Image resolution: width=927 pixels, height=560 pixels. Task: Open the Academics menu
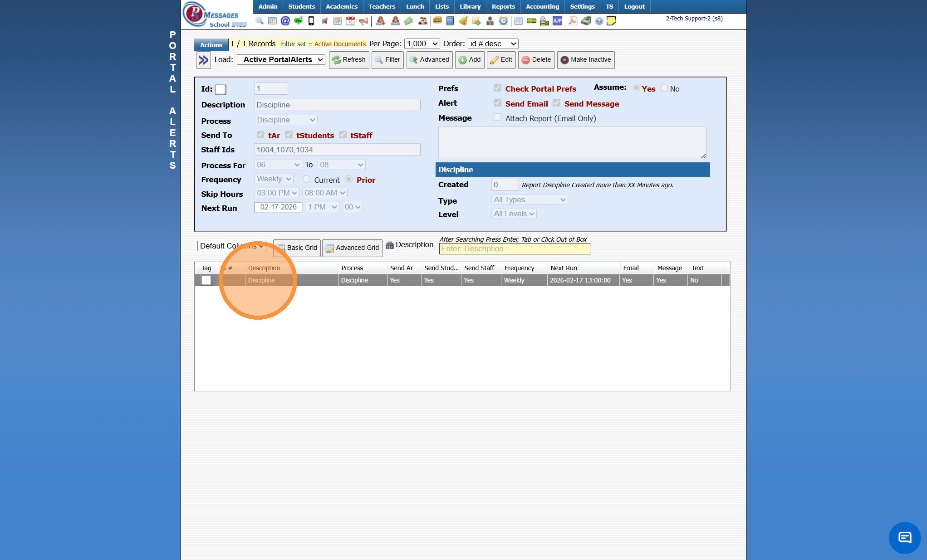[x=341, y=6]
